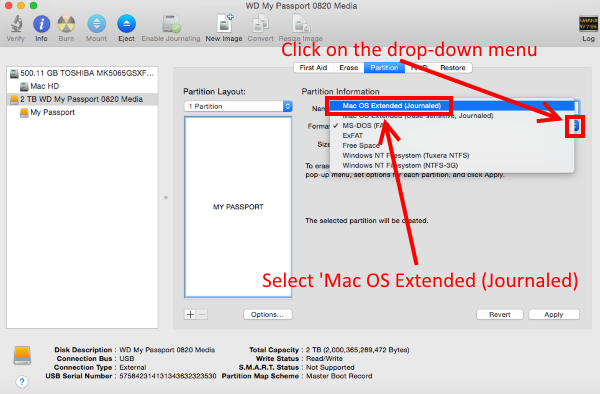
Task: Click the Revert button
Action: click(499, 314)
